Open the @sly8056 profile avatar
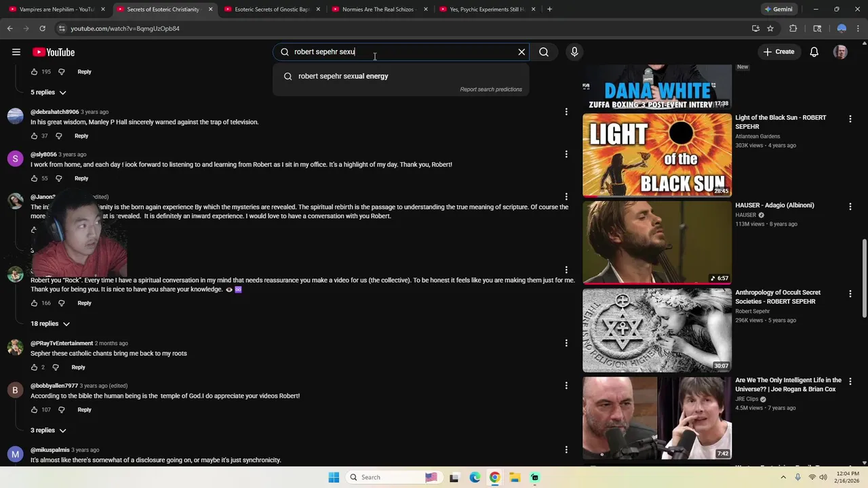This screenshot has height=488, width=868. 15,159
